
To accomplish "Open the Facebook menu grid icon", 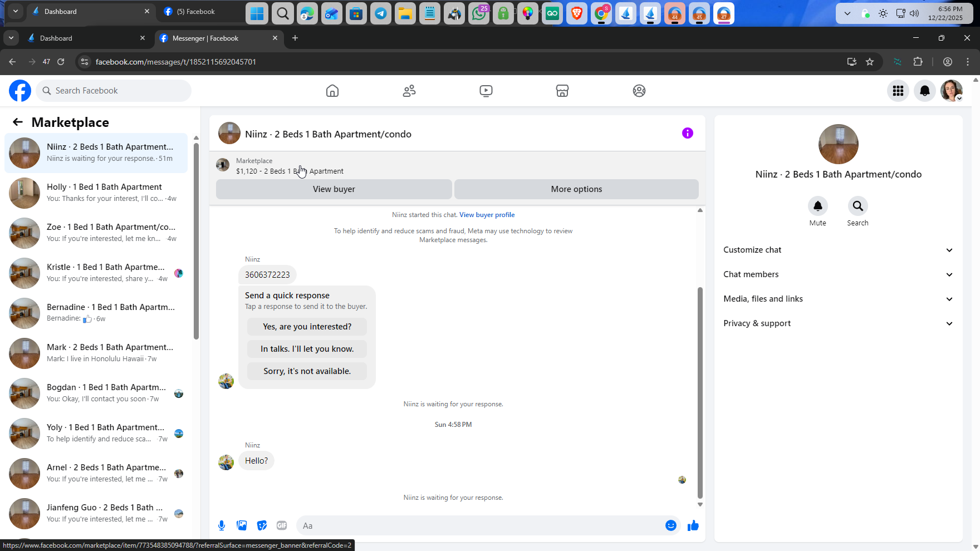I will (898, 91).
